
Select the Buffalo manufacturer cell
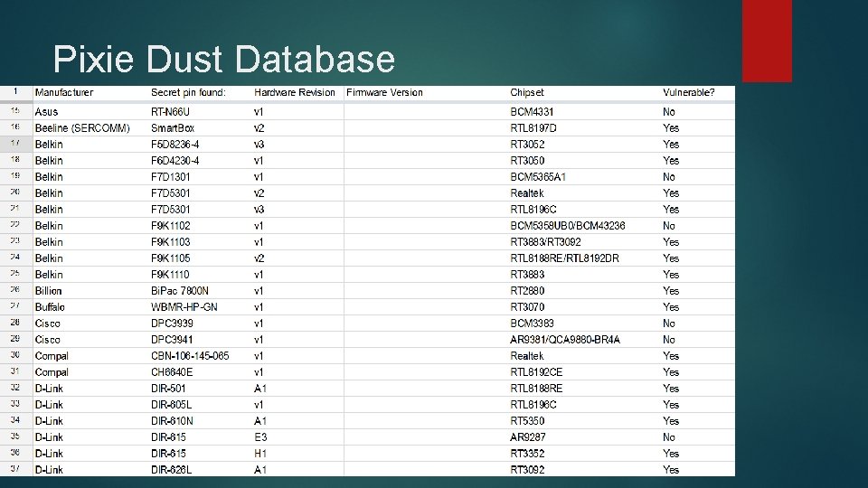point(50,307)
